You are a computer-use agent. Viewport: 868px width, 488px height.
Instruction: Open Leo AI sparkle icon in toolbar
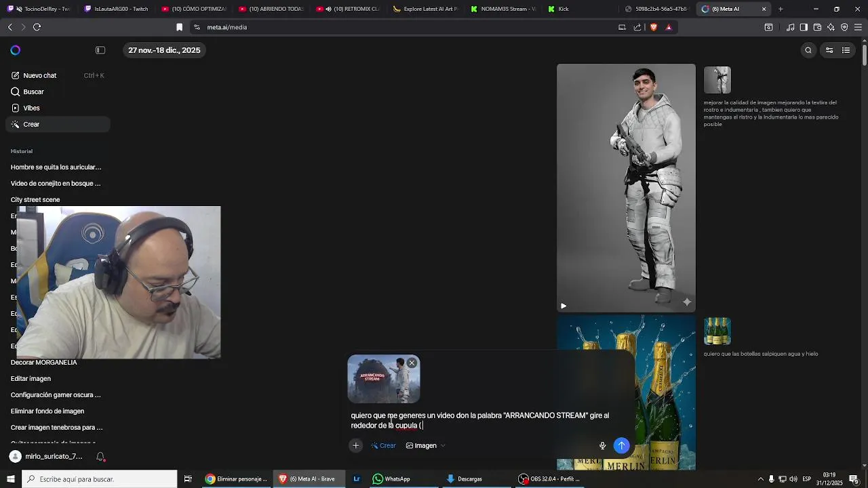pos(831,27)
